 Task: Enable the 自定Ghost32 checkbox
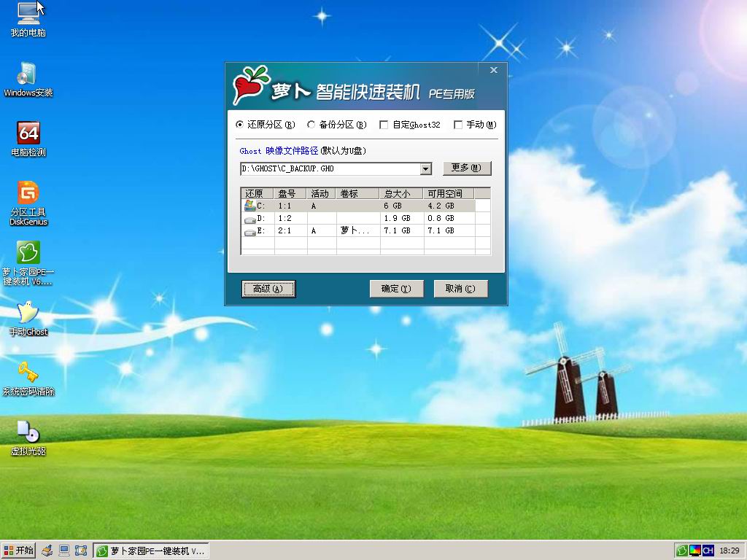384,125
